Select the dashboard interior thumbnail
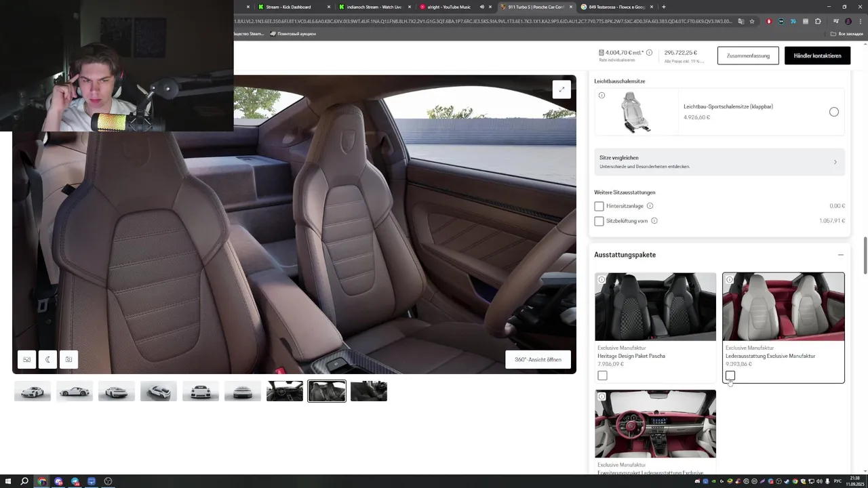 [285, 391]
